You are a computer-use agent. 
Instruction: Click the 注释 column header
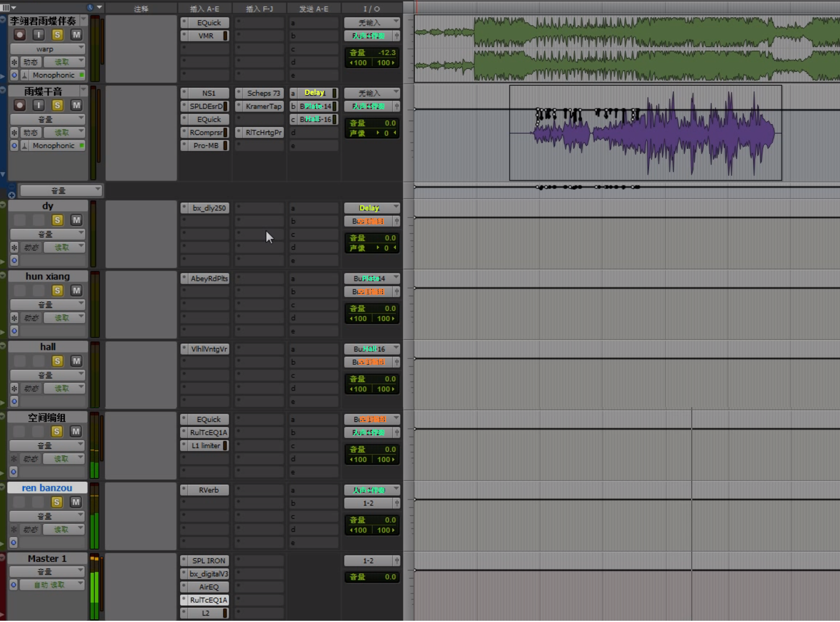click(x=141, y=8)
